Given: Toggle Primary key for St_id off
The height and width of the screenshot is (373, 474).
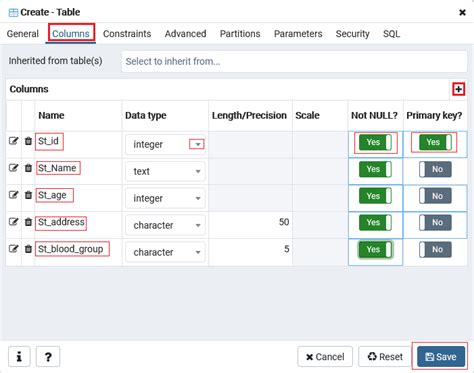Looking at the screenshot, I should tap(435, 142).
